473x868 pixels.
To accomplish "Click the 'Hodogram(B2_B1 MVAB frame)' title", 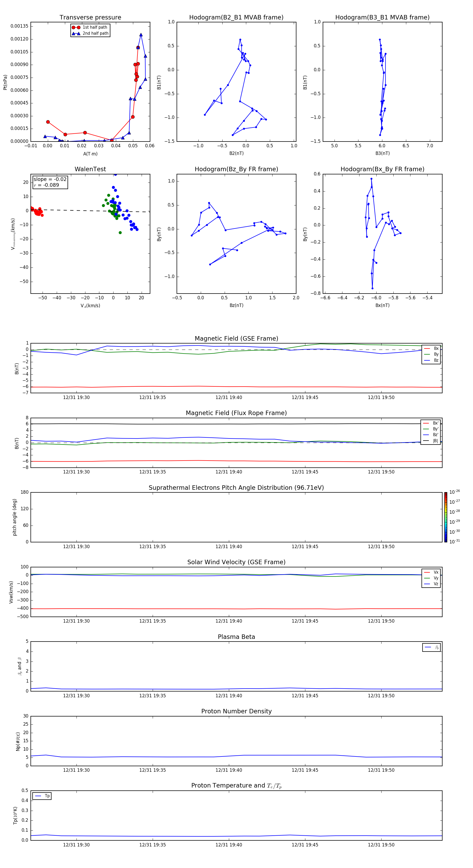I will coord(236,17).
